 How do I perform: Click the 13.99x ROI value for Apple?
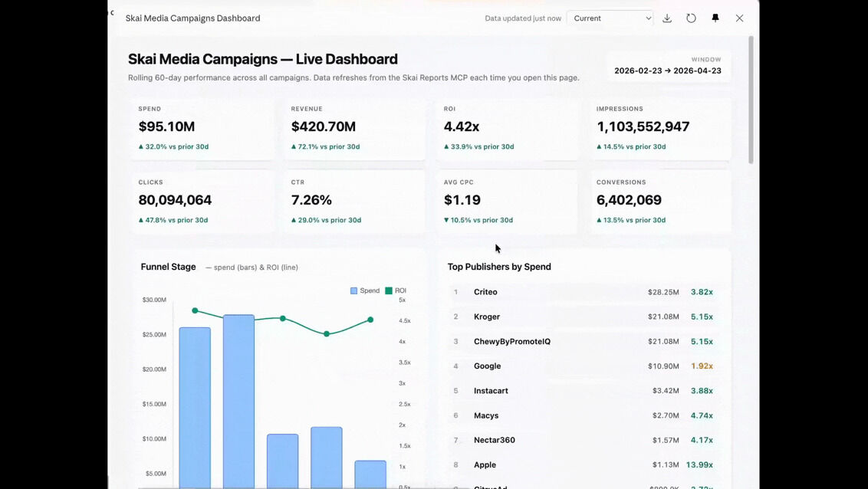(699, 464)
